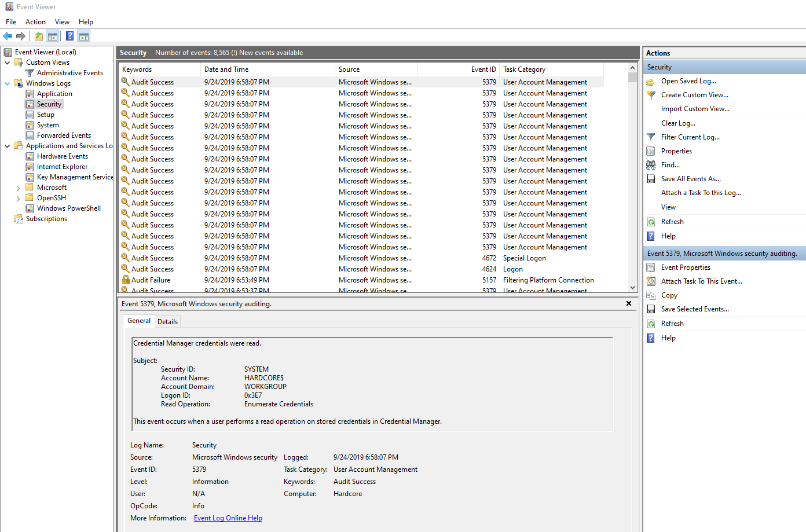Open the Action menu
The width and height of the screenshot is (806, 532).
tap(35, 22)
